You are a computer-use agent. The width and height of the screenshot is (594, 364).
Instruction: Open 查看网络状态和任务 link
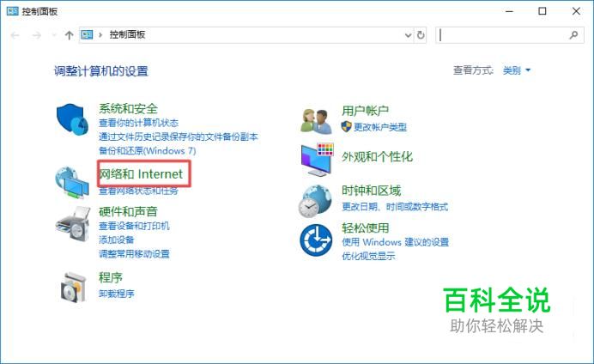click(x=138, y=191)
